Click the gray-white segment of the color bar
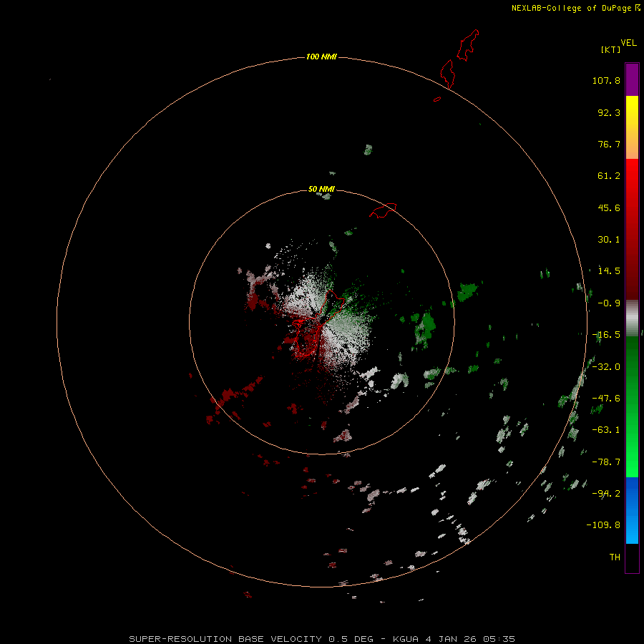Viewport: 644px width, 644px height. pyautogui.click(x=632, y=317)
